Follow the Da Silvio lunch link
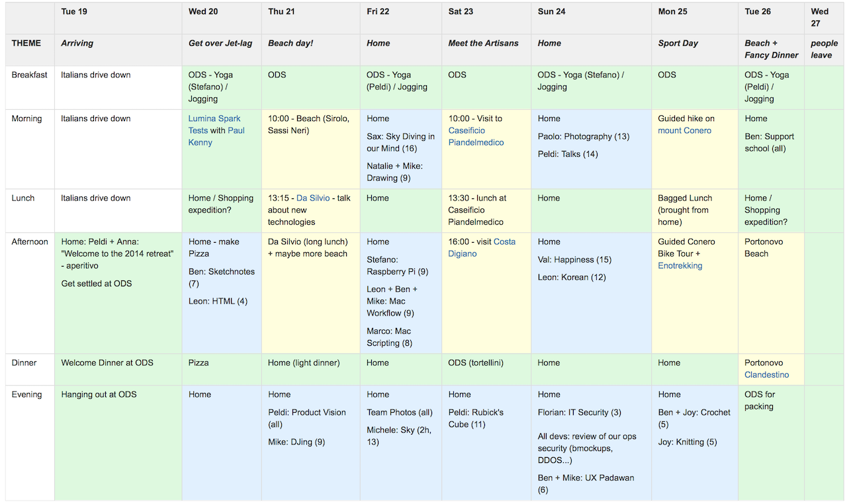This screenshot has height=504, width=847. tap(312, 198)
